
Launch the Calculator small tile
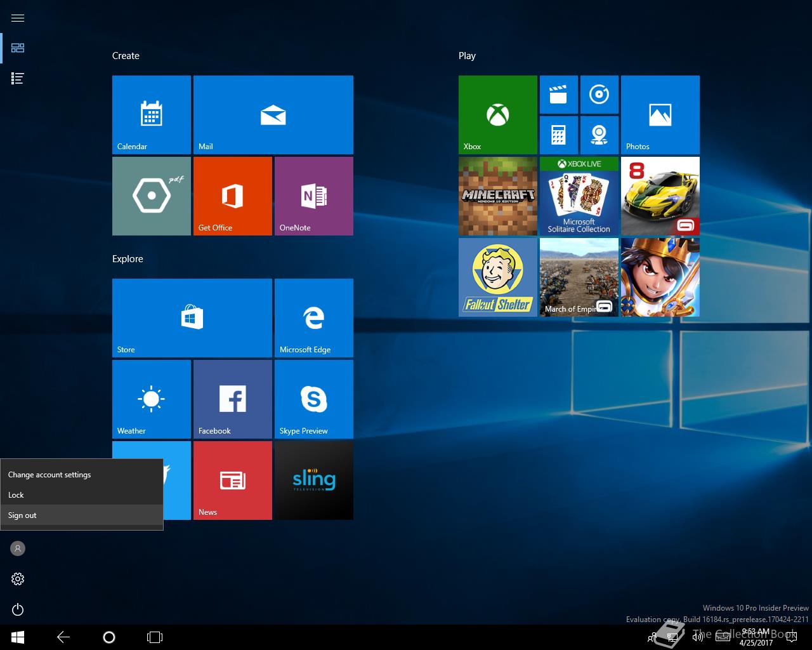pos(559,135)
